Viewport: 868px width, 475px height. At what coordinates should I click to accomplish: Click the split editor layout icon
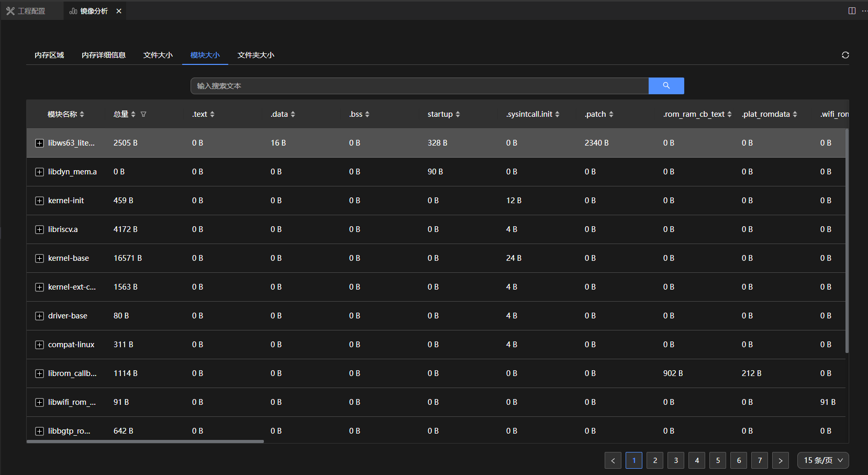(x=852, y=11)
